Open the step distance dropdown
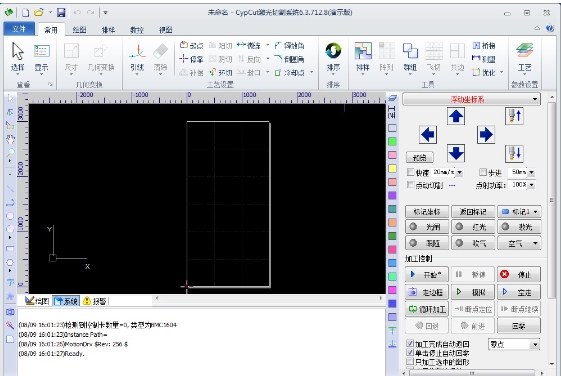This screenshot has width=561, height=376. (532, 172)
